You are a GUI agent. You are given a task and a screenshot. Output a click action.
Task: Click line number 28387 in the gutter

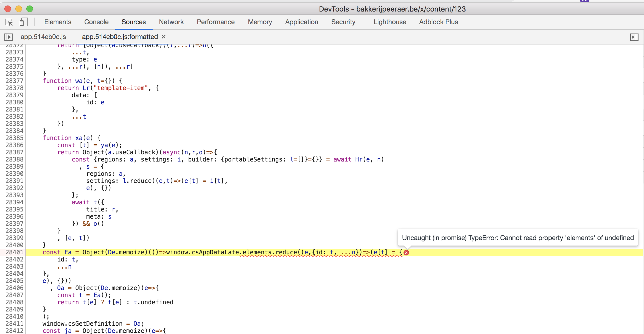tap(14, 152)
